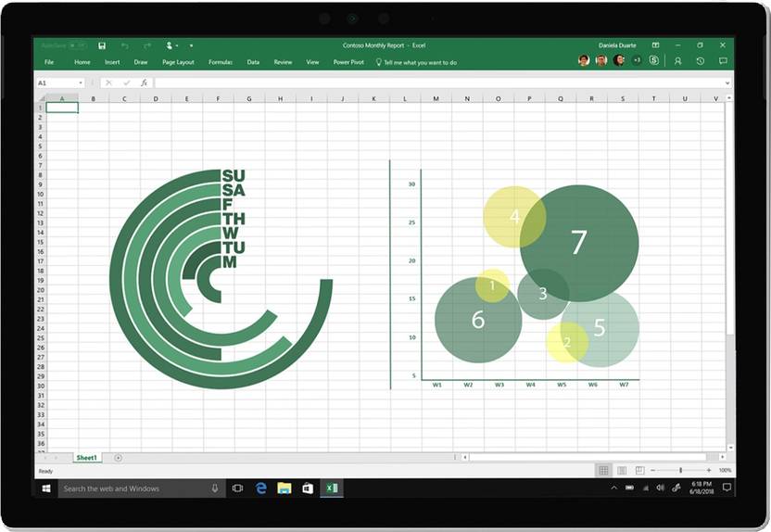
Task: Click the Undo arrow in Quick Access Toolbar
Action: [124, 45]
